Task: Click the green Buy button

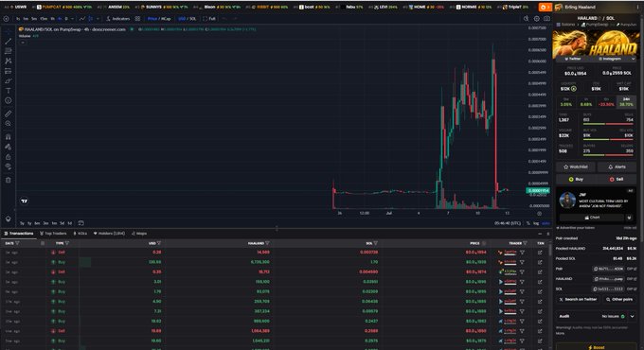Action: click(576, 180)
